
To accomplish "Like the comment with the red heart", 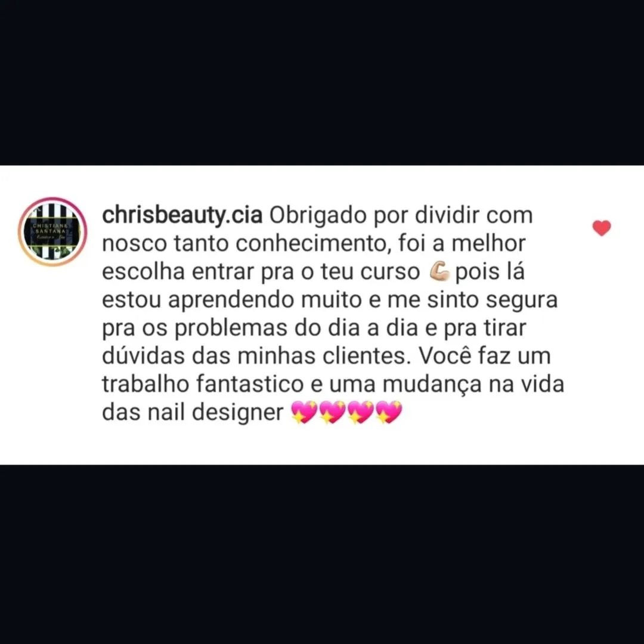I will pyautogui.click(x=602, y=228).
